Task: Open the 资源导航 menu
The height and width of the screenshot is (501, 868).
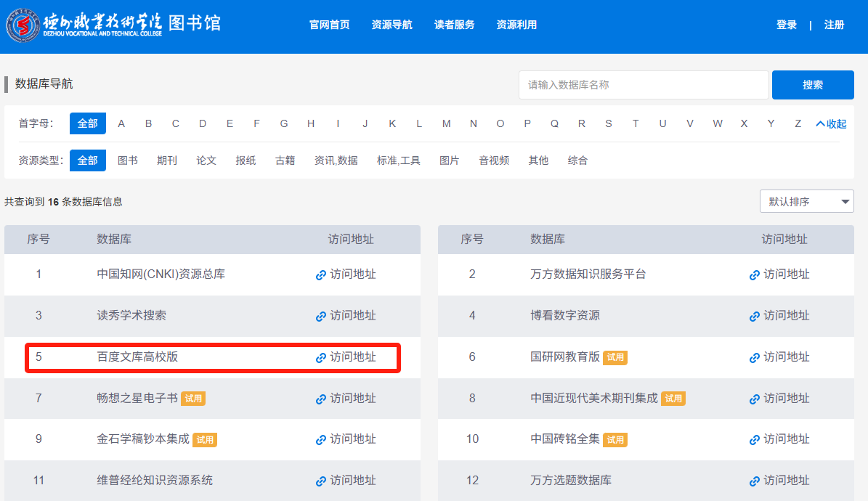Action: coord(392,25)
